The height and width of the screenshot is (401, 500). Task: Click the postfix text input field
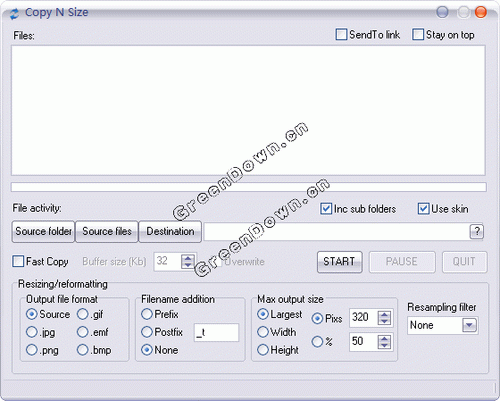216,332
